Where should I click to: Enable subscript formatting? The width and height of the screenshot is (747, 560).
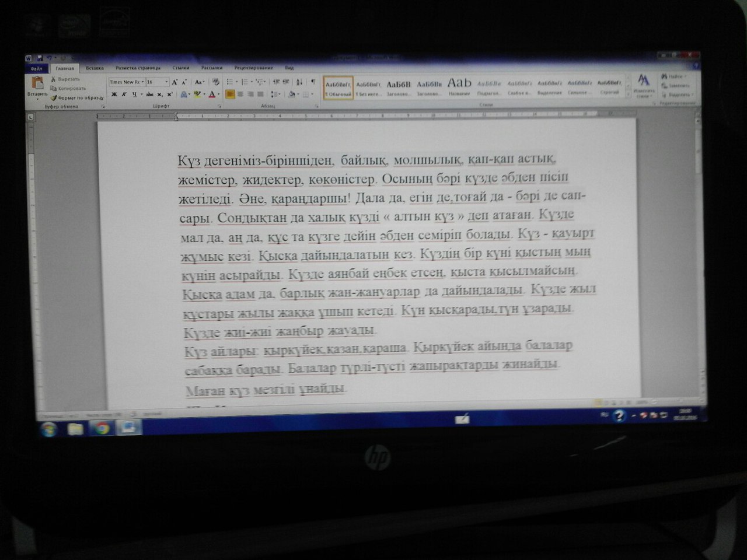pos(160,94)
